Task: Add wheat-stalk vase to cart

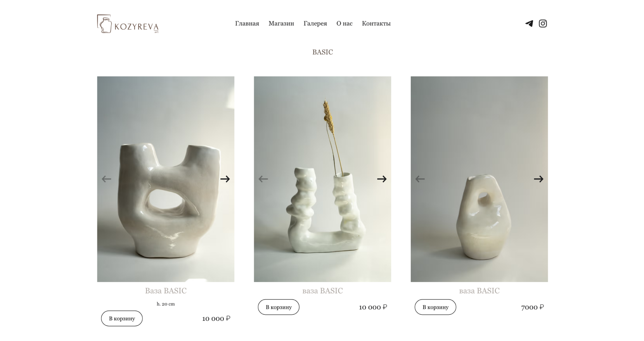Action: click(x=279, y=307)
